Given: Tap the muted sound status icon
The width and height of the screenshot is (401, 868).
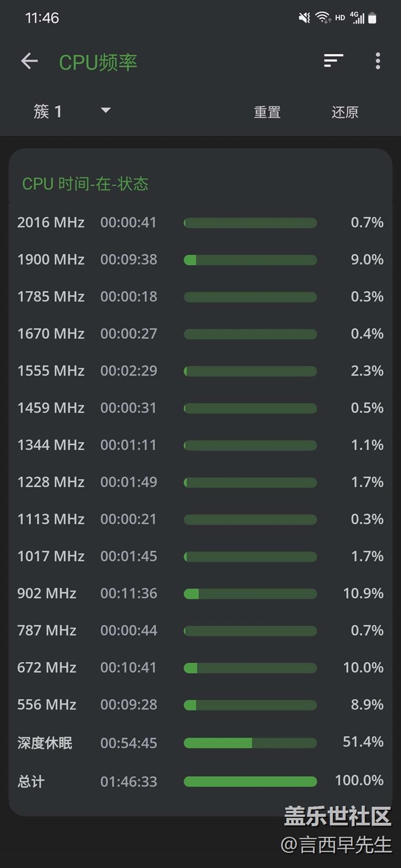Looking at the screenshot, I should (x=305, y=18).
